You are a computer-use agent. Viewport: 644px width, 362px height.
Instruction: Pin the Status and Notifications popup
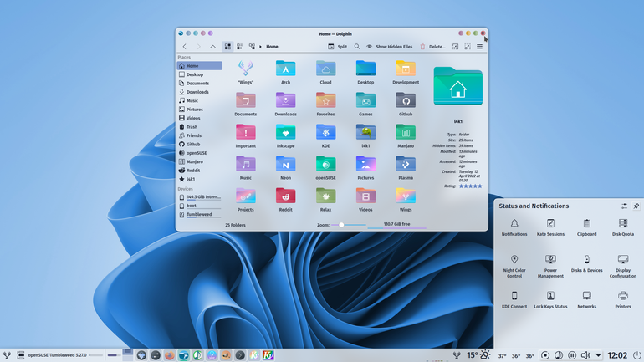click(636, 206)
